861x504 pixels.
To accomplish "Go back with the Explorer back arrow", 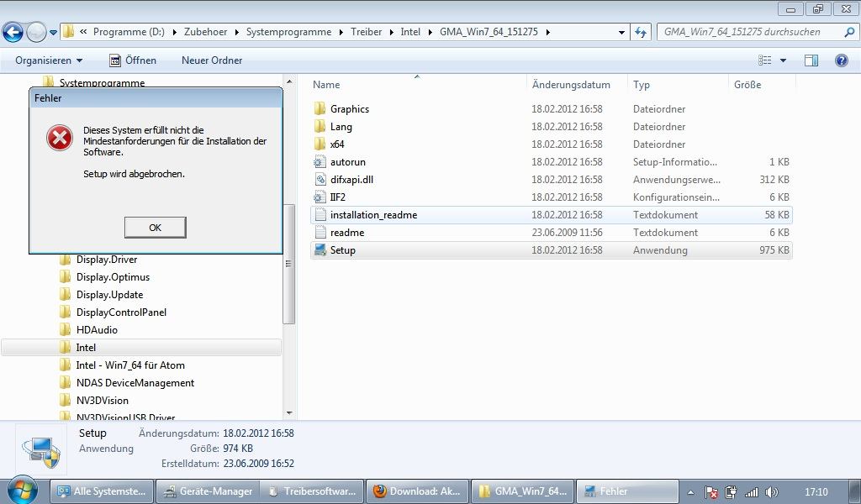I will pos(13,33).
